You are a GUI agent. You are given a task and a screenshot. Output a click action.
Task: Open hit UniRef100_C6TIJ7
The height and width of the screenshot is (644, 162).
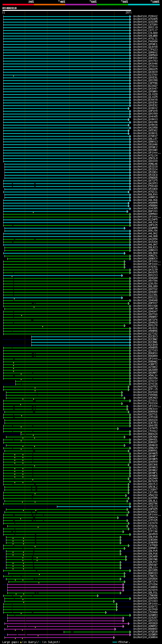(145, 30)
